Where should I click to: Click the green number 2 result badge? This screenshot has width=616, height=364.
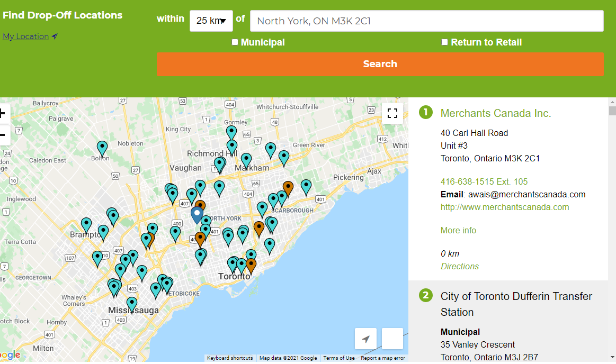tap(425, 295)
